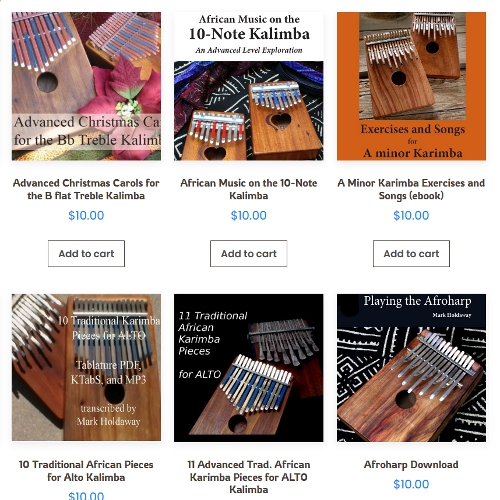Open A minor Karimba orange cover image
Image resolution: width=500 pixels, height=500 pixels.
point(411,86)
